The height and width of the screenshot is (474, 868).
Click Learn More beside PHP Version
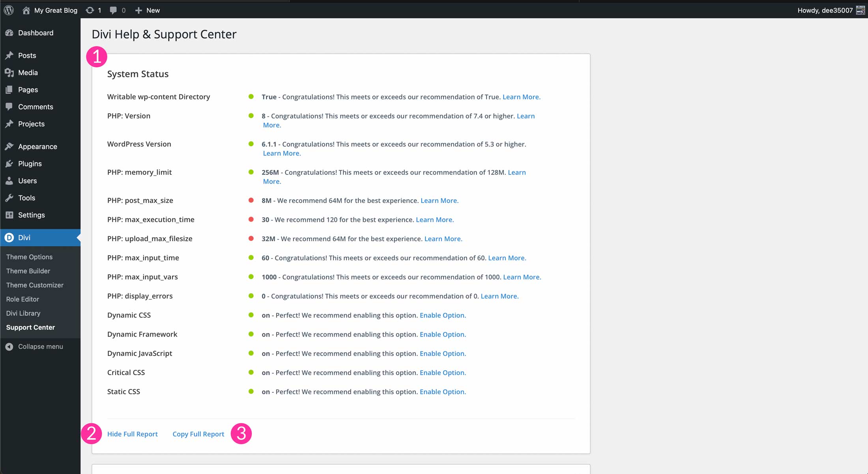[526, 116]
